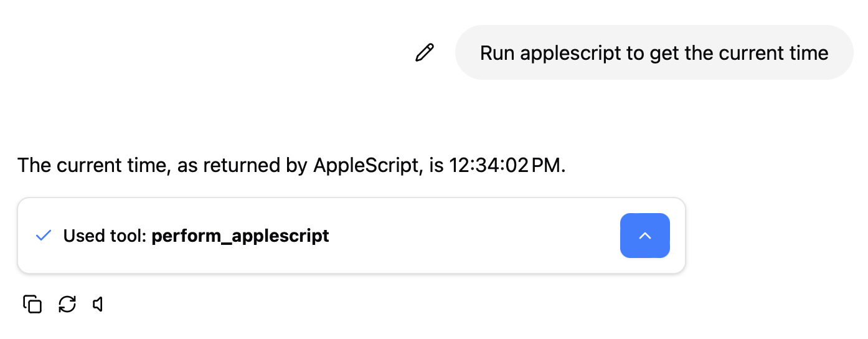Click the pencil icon to edit the message
Viewport: 868px width, 339px height.
coord(424,53)
